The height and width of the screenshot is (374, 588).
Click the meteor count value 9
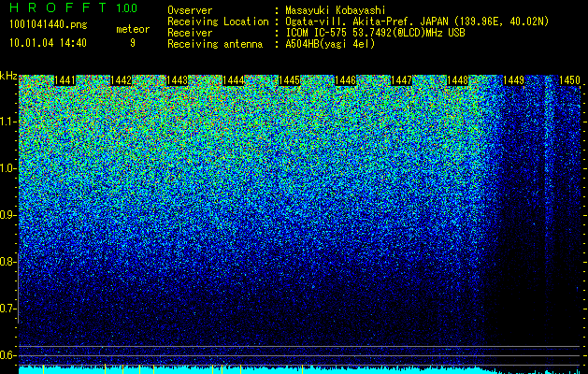133,43
